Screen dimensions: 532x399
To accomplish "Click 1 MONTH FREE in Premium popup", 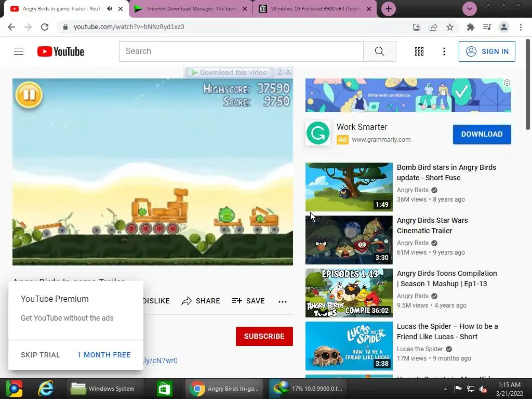I will [104, 355].
